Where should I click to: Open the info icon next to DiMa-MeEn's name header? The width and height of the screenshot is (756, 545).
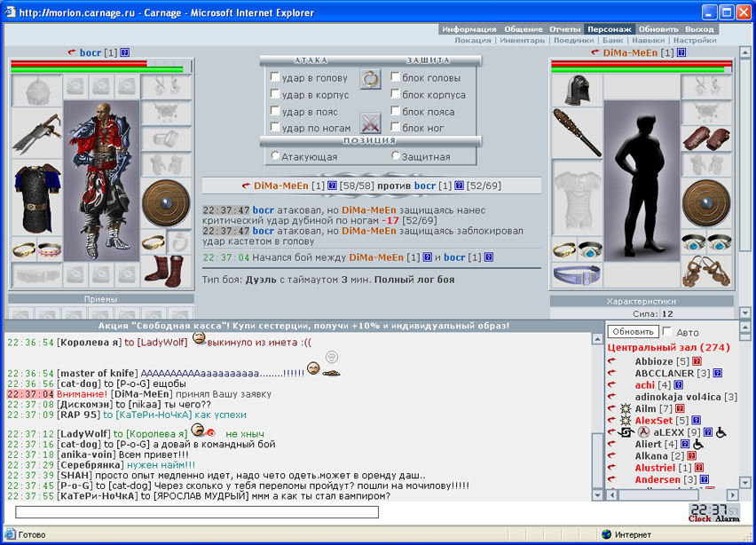coord(681,52)
